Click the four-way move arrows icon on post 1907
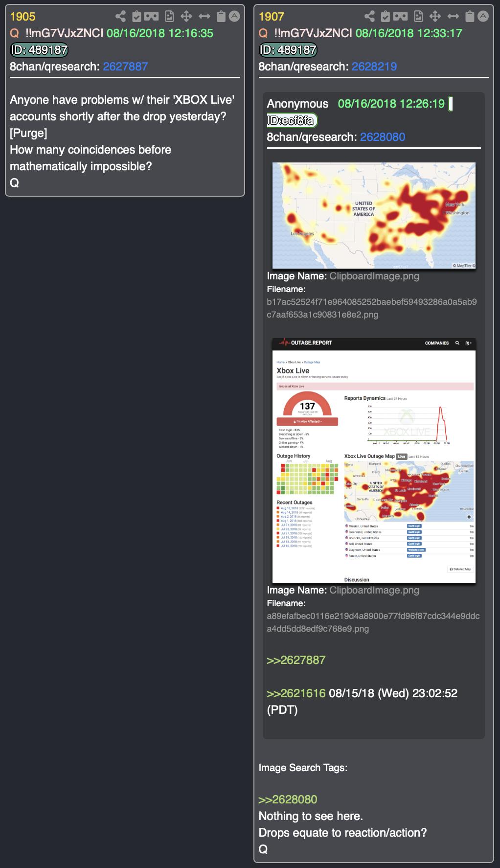The image size is (500, 868). (435, 17)
